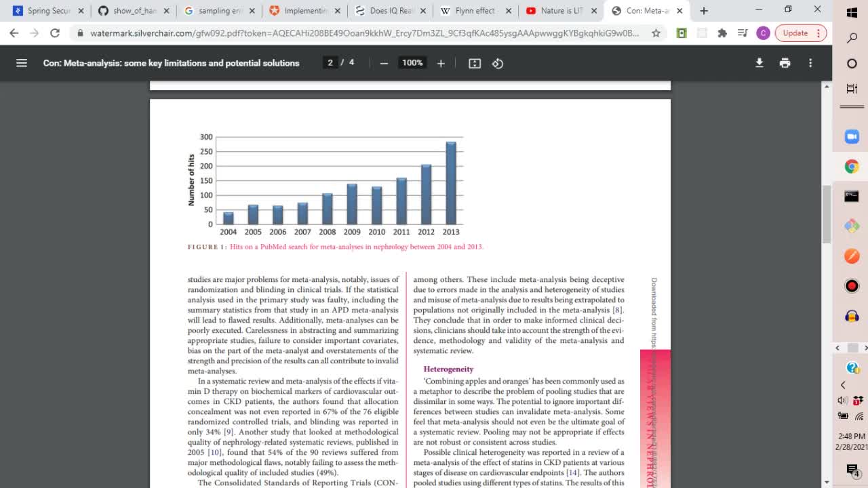Open the notification center icon
The image size is (868, 488).
click(x=852, y=470)
